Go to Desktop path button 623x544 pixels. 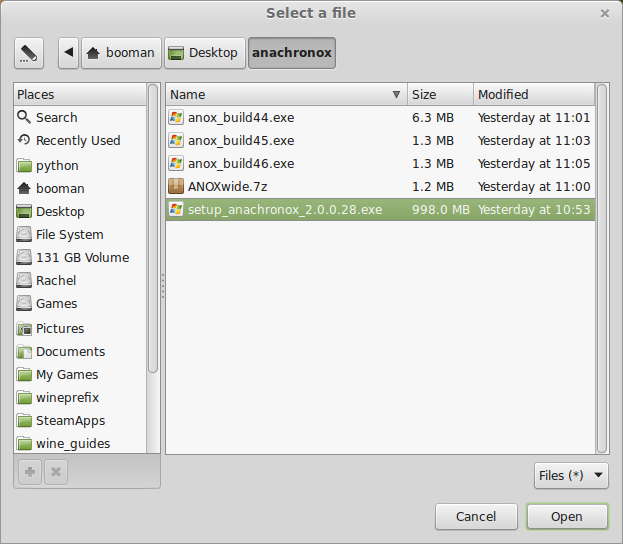click(x=205, y=53)
